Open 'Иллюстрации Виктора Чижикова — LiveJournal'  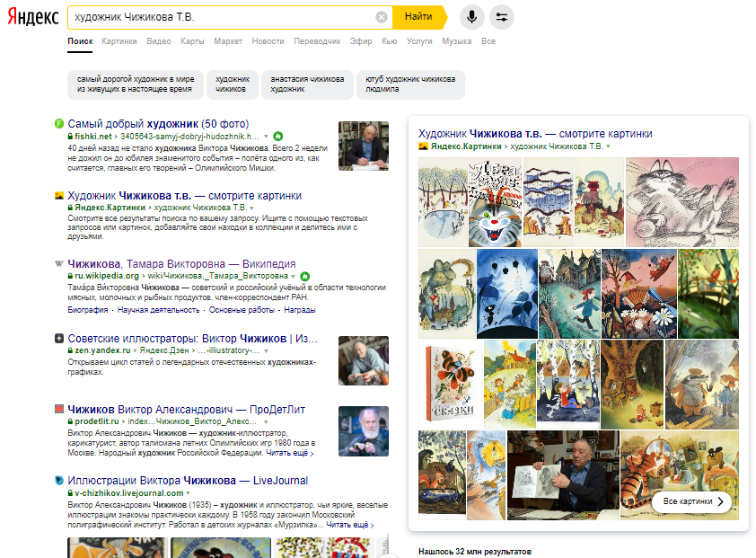click(x=188, y=481)
